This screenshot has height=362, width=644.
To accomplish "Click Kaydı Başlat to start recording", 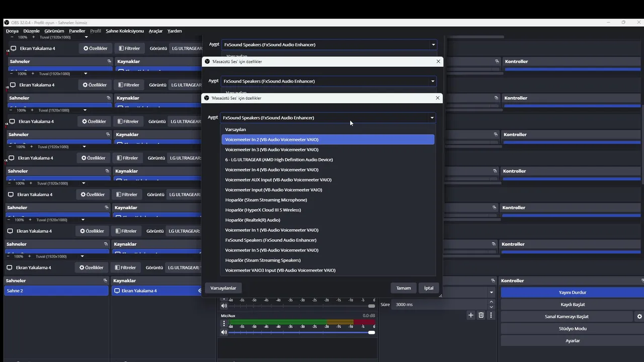I will click(x=573, y=304).
